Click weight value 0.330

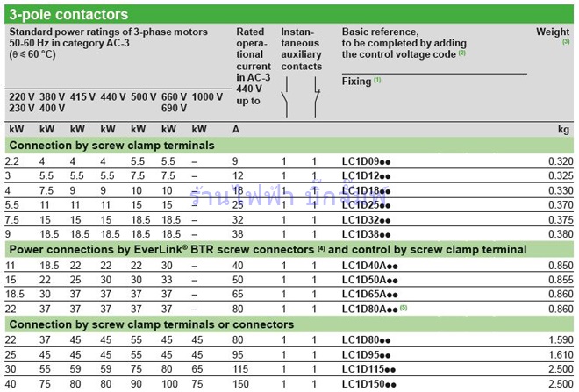[561, 190]
